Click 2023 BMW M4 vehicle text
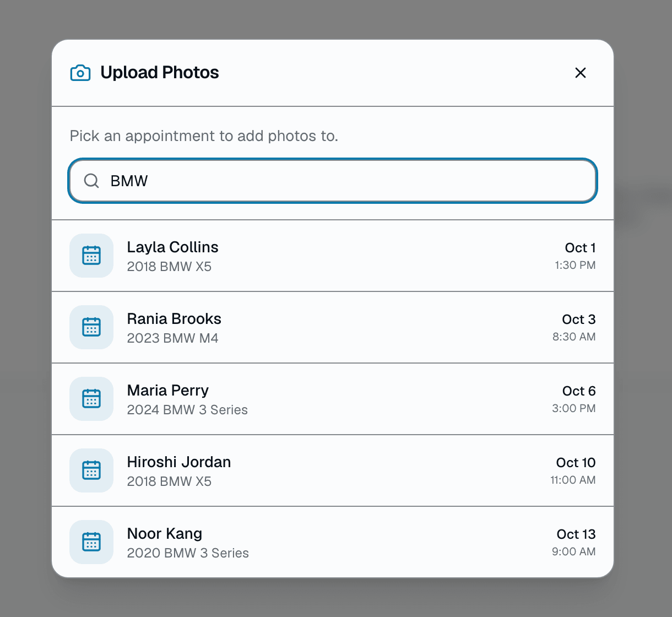 click(x=173, y=338)
